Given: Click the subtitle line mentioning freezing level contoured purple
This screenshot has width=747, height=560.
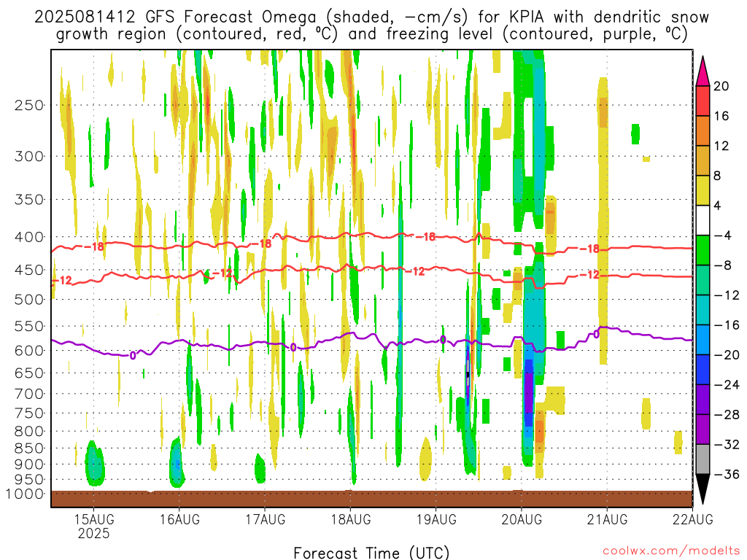Looking at the screenshot, I should [x=371, y=34].
